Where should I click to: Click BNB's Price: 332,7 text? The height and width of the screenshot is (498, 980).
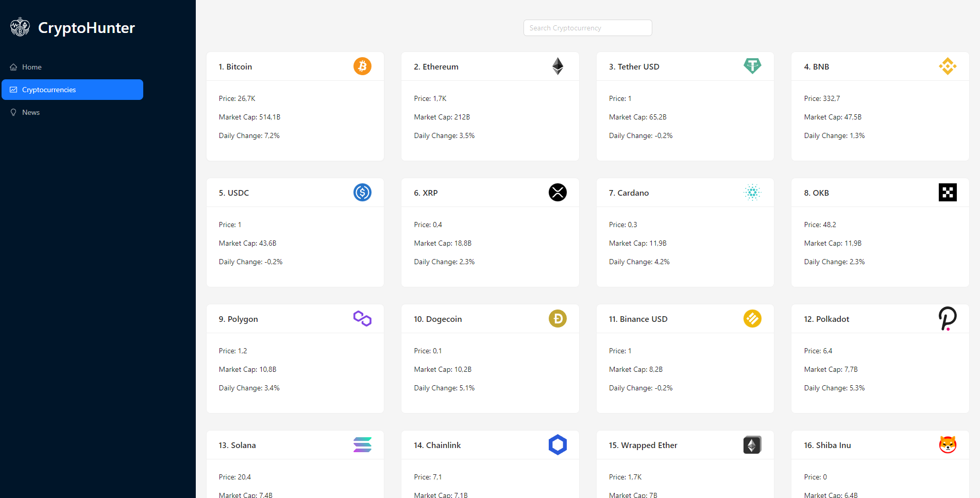click(x=822, y=98)
